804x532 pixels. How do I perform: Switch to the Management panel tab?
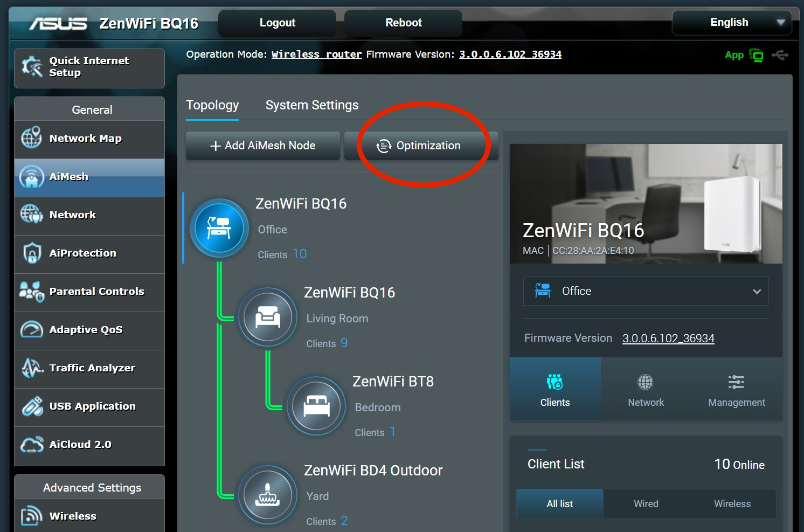click(x=736, y=390)
